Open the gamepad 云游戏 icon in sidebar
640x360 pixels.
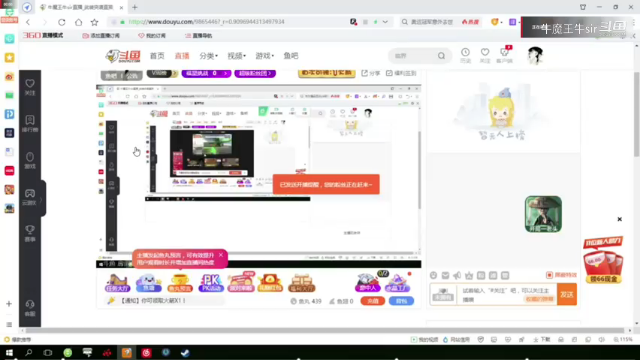(30, 196)
